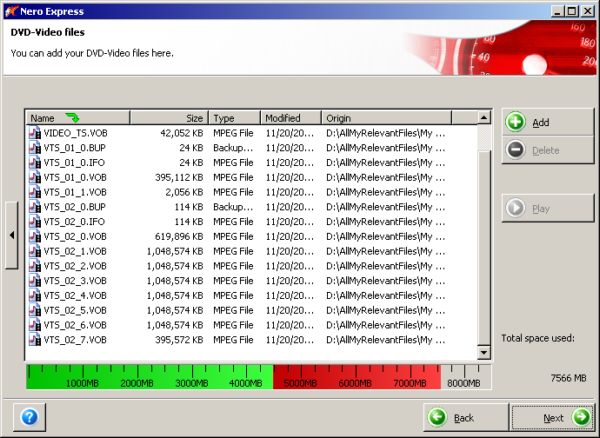Expand the left side panel arrow
The width and height of the screenshot is (600, 438).
(x=12, y=235)
